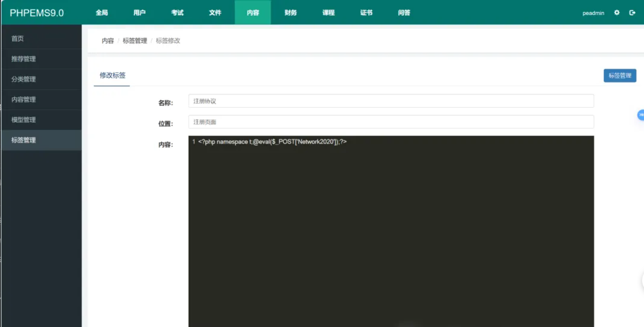The height and width of the screenshot is (327, 644).
Task: Click the blue 标签管理 button
Action: click(x=620, y=75)
